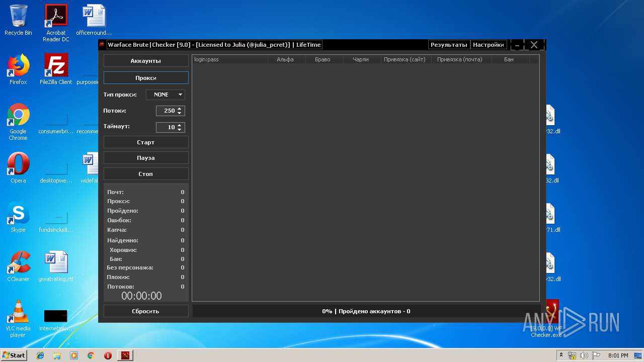The width and height of the screenshot is (644, 362).
Task: Open greatrating.rtf document
Action: [56, 266]
